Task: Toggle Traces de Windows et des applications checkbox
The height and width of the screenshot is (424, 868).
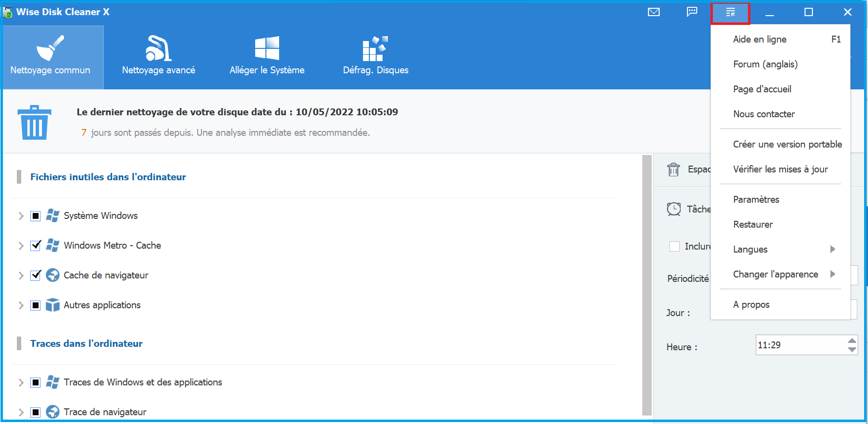Action: click(x=36, y=382)
